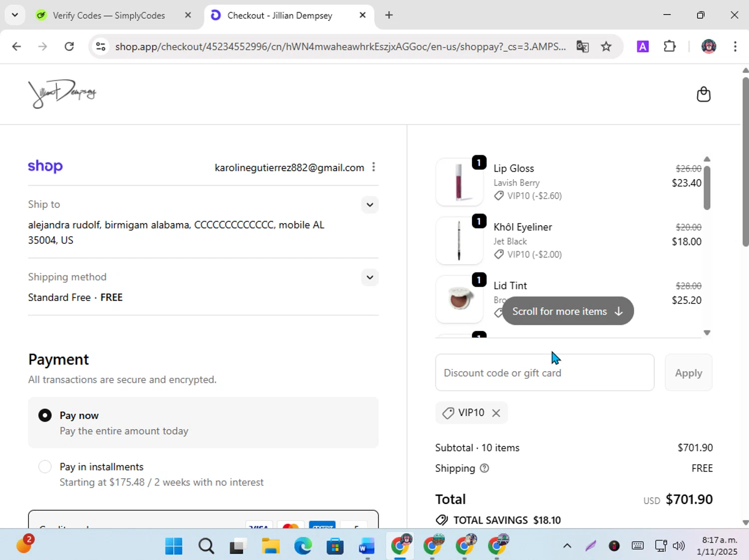Open Word from the taskbar
Screen dimensions: 749x560
pyautogui.click(x=367, y=546)
